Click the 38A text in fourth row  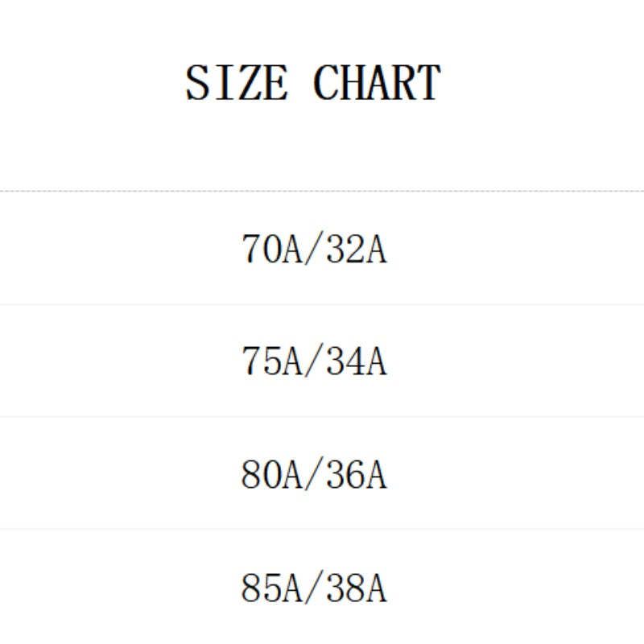pyautogui.click(x=357, y=588)
